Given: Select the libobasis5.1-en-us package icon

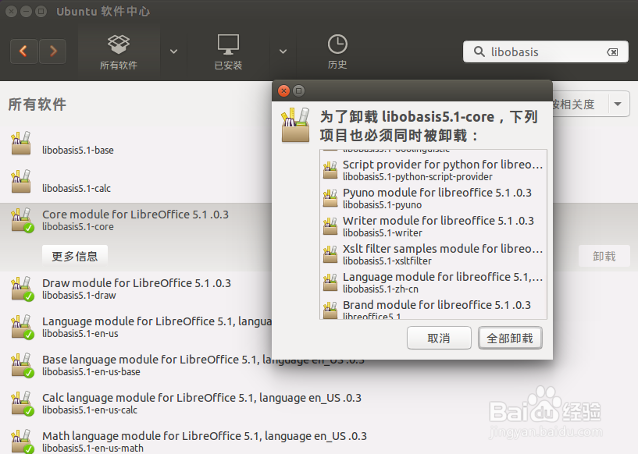Looking at the screenshot, I should pyautogui.click(x=22, y=327).
